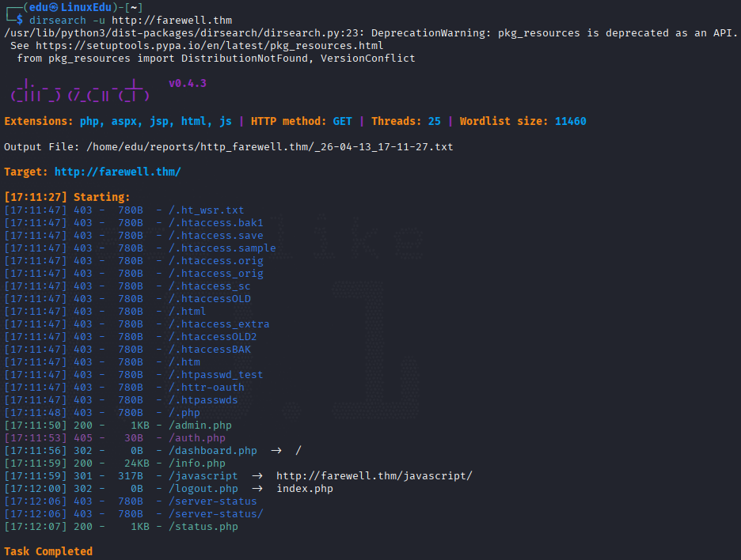The height and width of the screenshot is (560, 741).
Task: Open the http://farewell.thm/ target URL
Action: point(118,172)
